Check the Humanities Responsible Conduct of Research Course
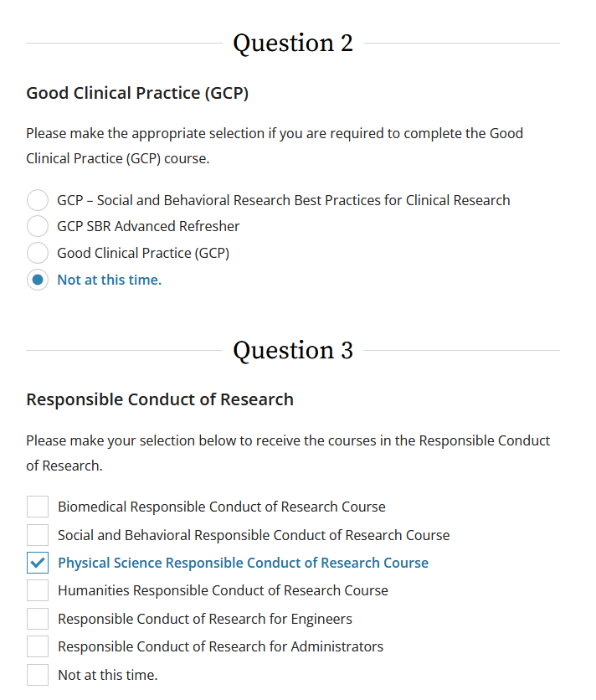Viewport: 596px width, 700px height. click(x=37, y=590)
